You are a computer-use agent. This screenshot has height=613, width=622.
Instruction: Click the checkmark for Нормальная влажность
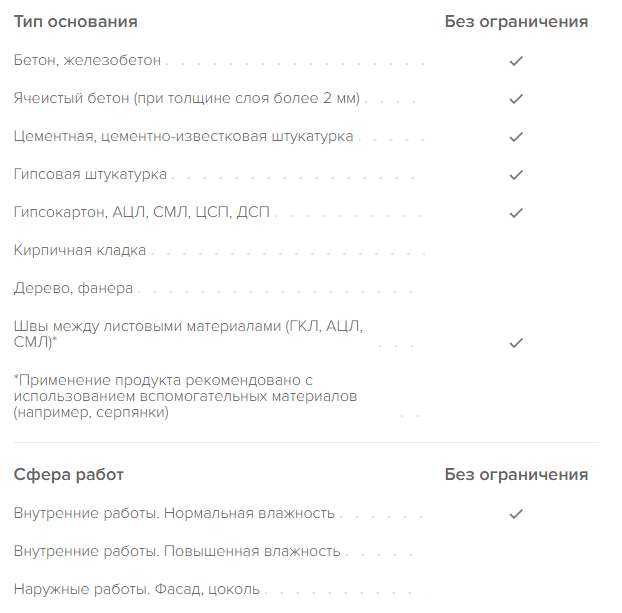click(516, 514)
